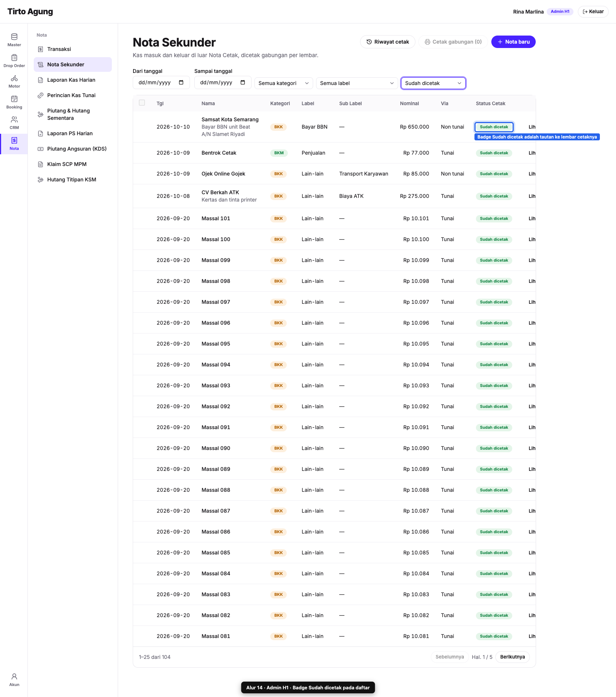Click the Nota baru button

click(x=513, y=42)
